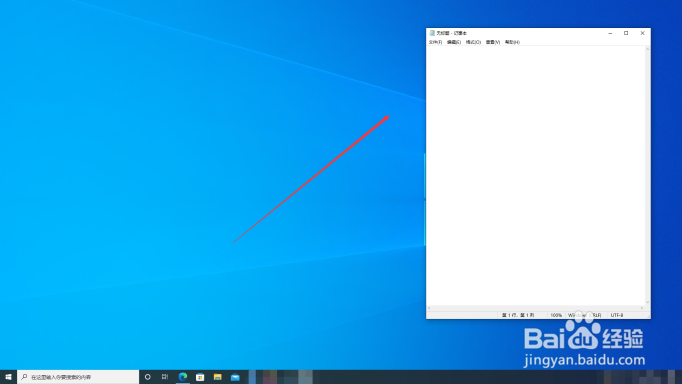This screenshot has height=384, width=682.
Task: Open Task View from the taskbar
Action: click(165, 377)
